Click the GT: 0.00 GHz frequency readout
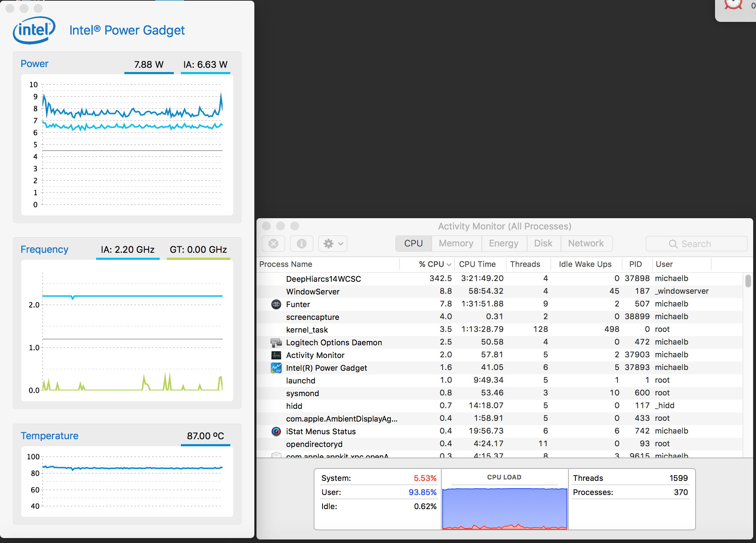Image resolution: width=756 pixels, height=543 pixels. pos(198,250)
